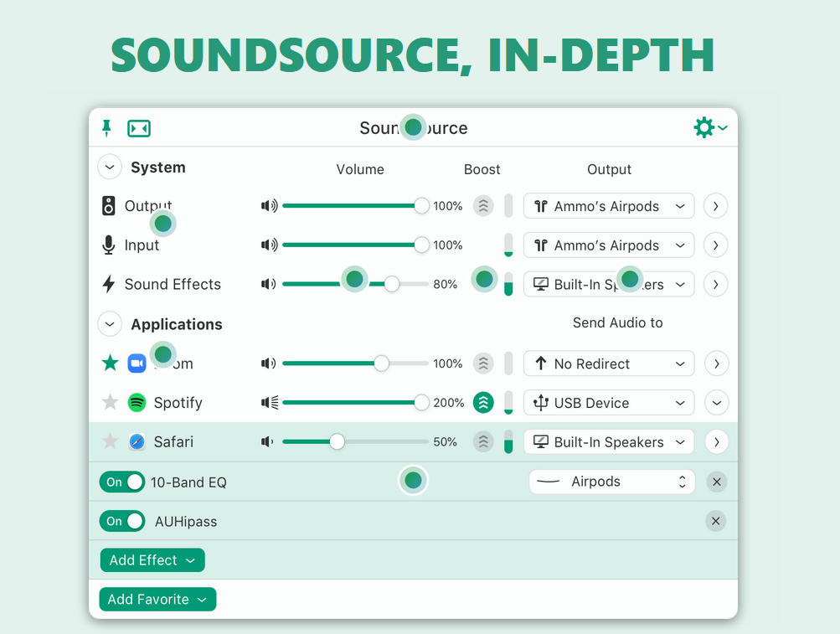This screenshot has width=840, height=634.
Task: Open the settings gear menu
Action: (x=710, y=127)
